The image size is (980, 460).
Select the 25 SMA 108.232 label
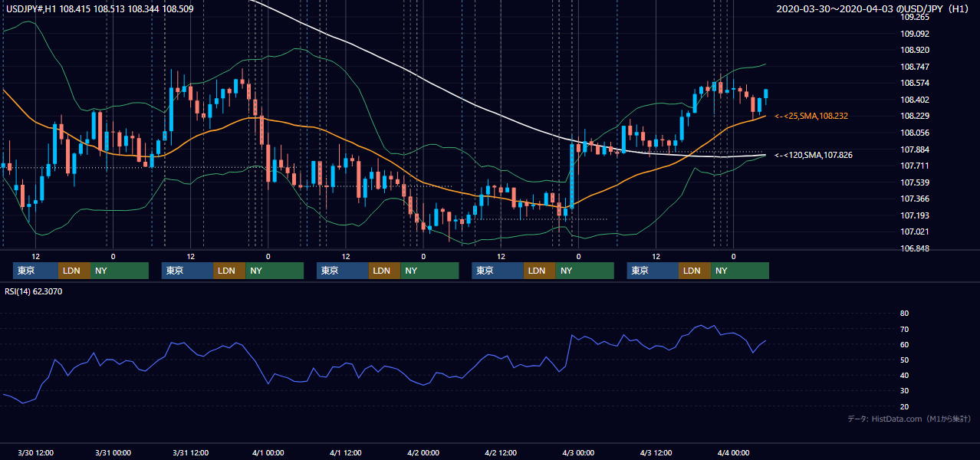pyautogui.click(x=811, y=116)
